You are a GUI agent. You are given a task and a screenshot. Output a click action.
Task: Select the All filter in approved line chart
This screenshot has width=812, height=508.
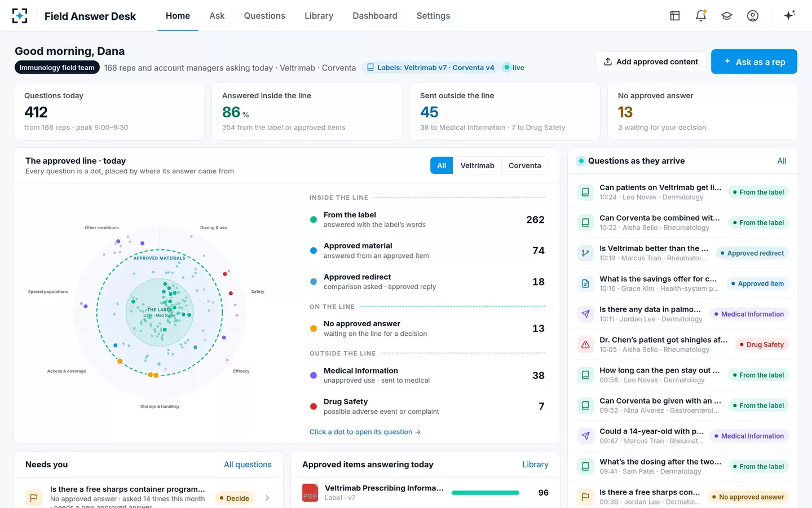tap(442, 165)
